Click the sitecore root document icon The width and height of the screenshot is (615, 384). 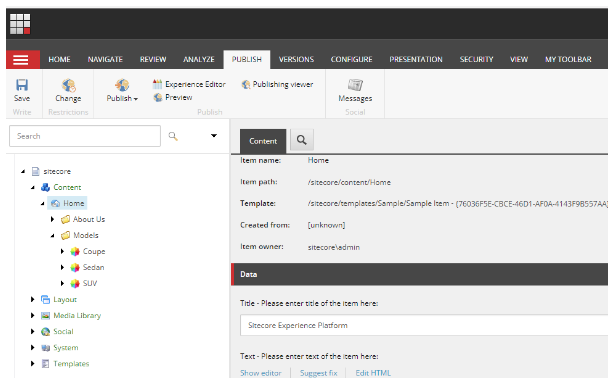[x=36, y=171]
